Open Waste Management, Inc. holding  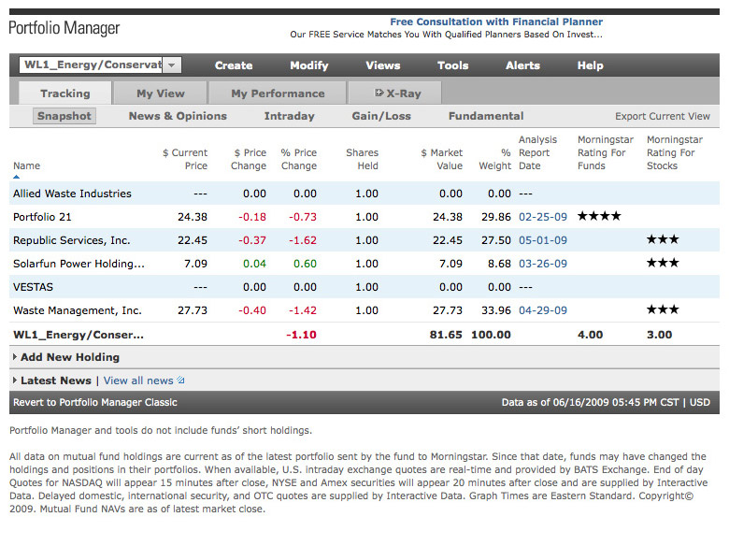pyautogui.click(x=78, y=310)
